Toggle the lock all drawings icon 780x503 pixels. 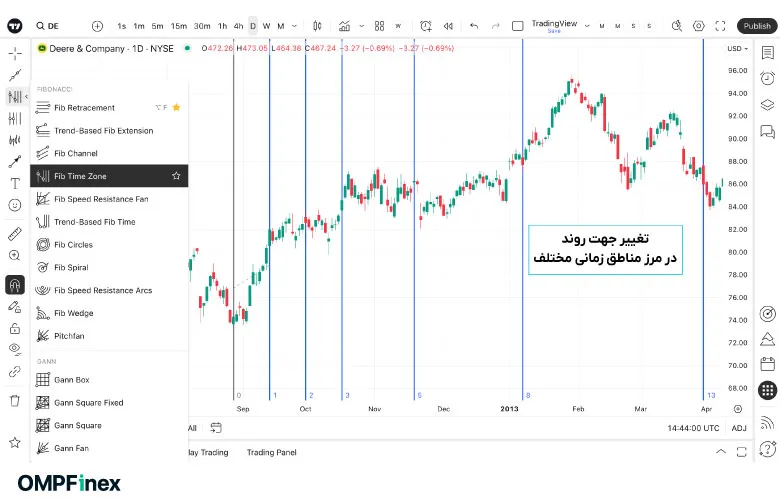15,328
